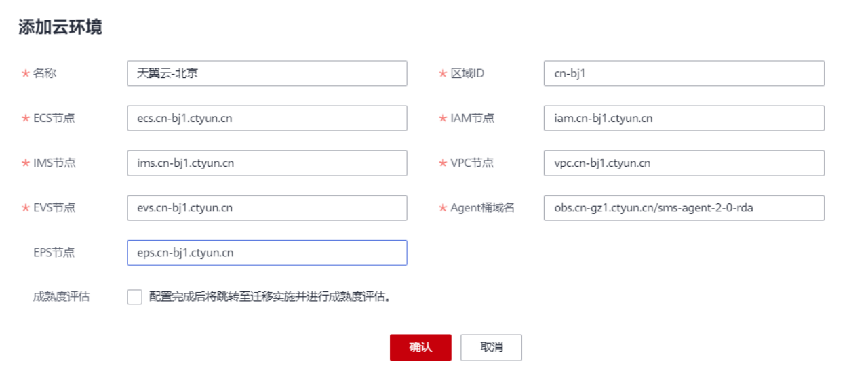The image size is (868, 366).
Task: Click the ECS节点 label
Action: 54,118
